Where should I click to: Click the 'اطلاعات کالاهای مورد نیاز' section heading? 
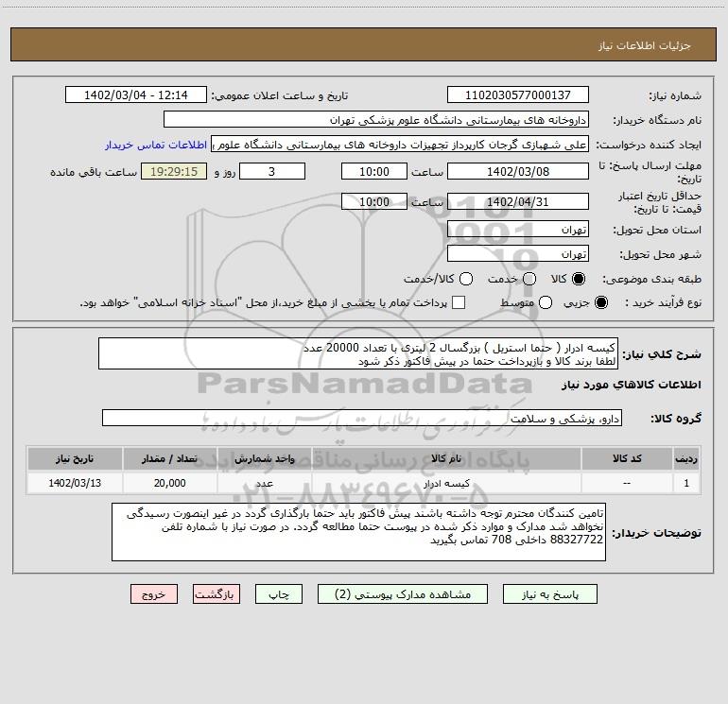(632, 385)
